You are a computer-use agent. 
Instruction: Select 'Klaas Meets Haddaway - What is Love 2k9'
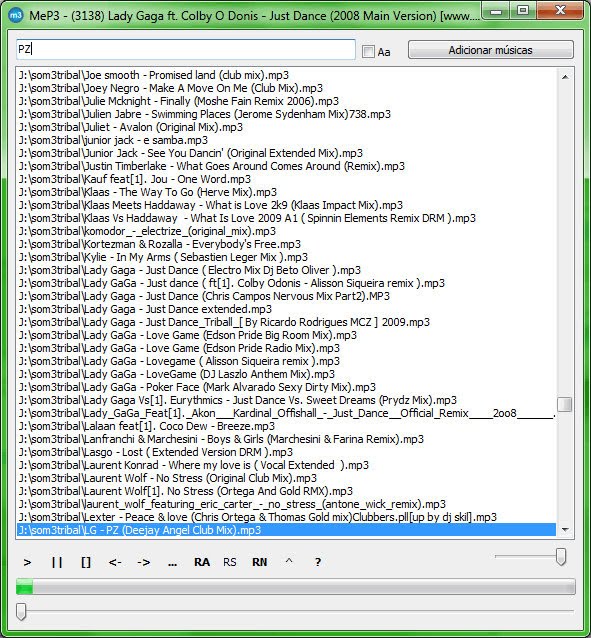coord(287,205)
